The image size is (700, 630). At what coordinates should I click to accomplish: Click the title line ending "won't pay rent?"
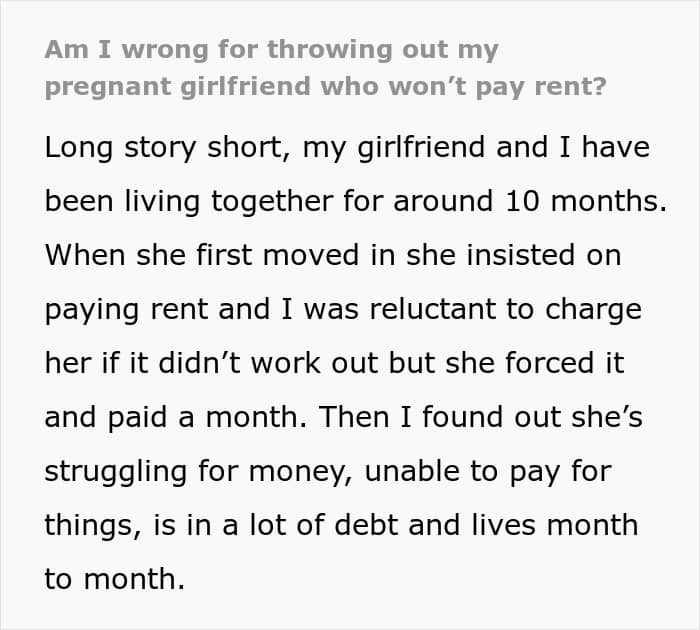[324, 86]
